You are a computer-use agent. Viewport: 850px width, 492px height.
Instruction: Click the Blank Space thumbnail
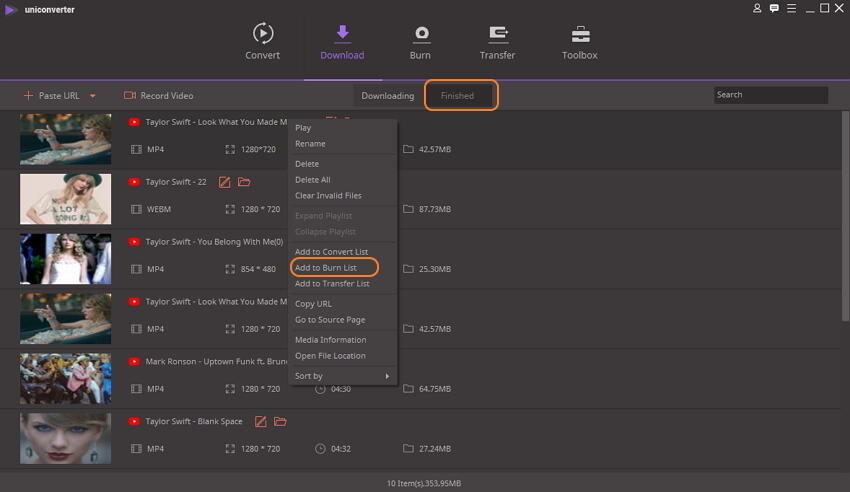click(66, 438)
